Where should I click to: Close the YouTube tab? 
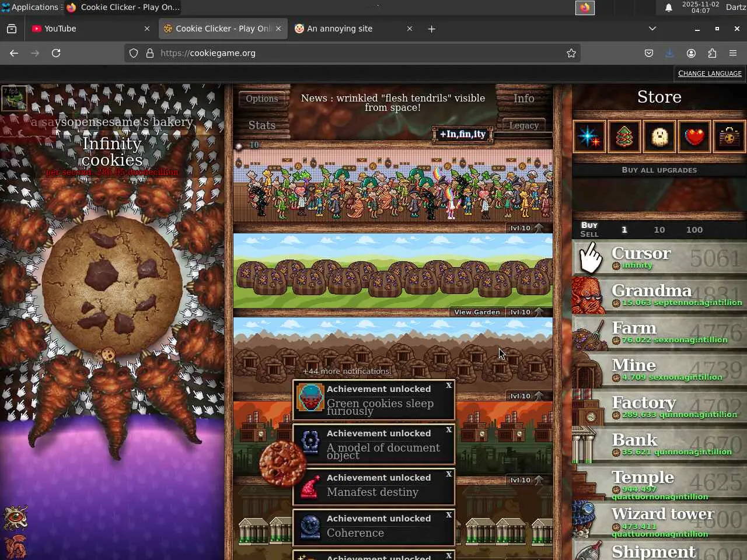[x=146, y=29]
